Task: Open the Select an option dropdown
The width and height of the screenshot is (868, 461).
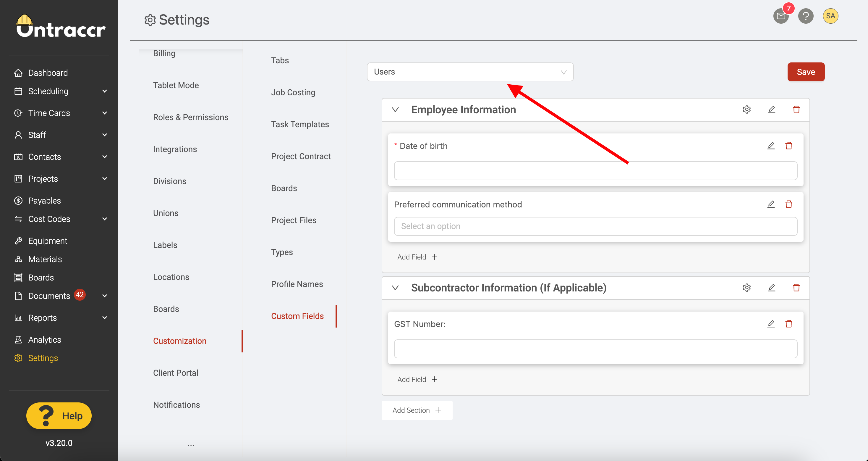Action: coord(595,226)
